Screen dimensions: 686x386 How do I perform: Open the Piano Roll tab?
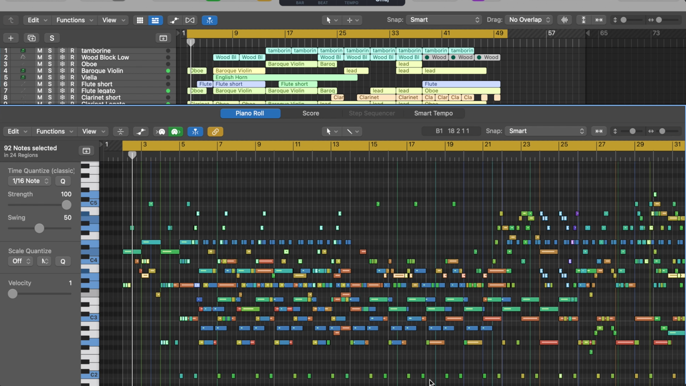tap(250, 113)
